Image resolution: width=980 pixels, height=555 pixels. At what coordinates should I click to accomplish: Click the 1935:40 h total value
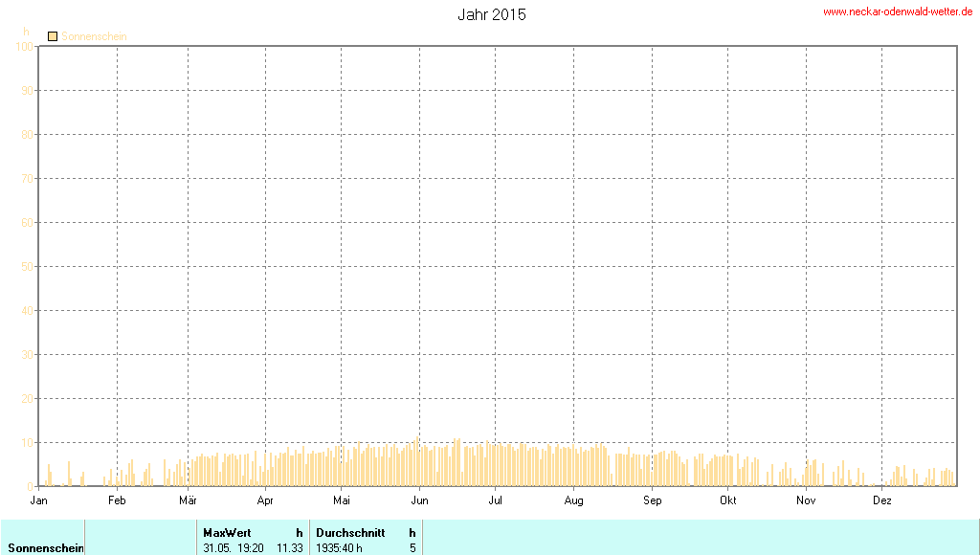pos(339,548)
